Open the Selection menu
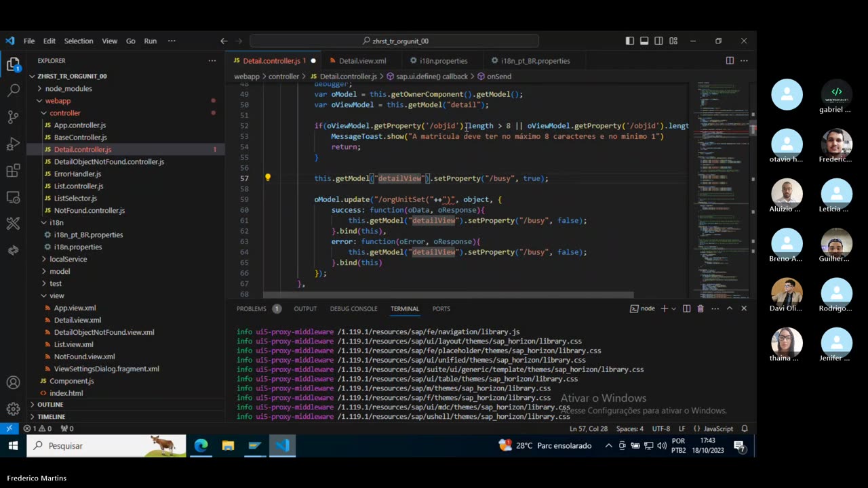868x488 pixels. click(79, 41)
